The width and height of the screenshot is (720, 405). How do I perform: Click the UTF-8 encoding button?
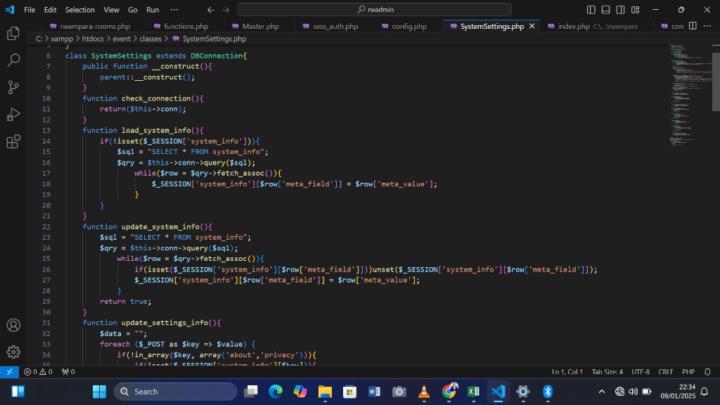coord(640,371)
